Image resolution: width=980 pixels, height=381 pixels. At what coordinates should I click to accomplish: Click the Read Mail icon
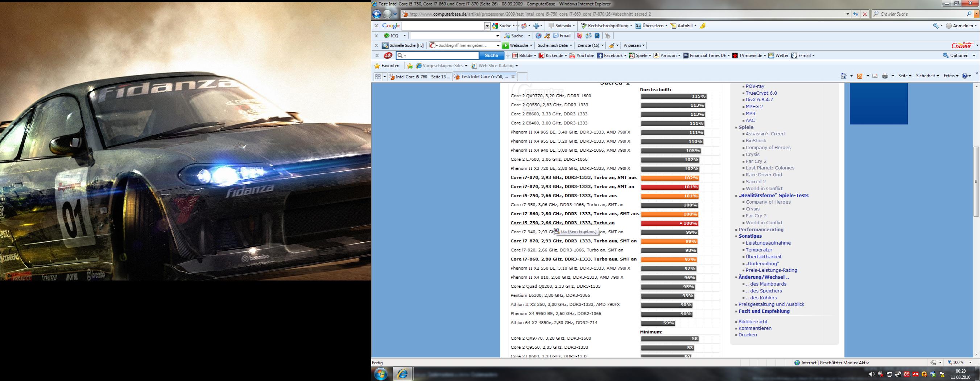(x=874, y=76)
